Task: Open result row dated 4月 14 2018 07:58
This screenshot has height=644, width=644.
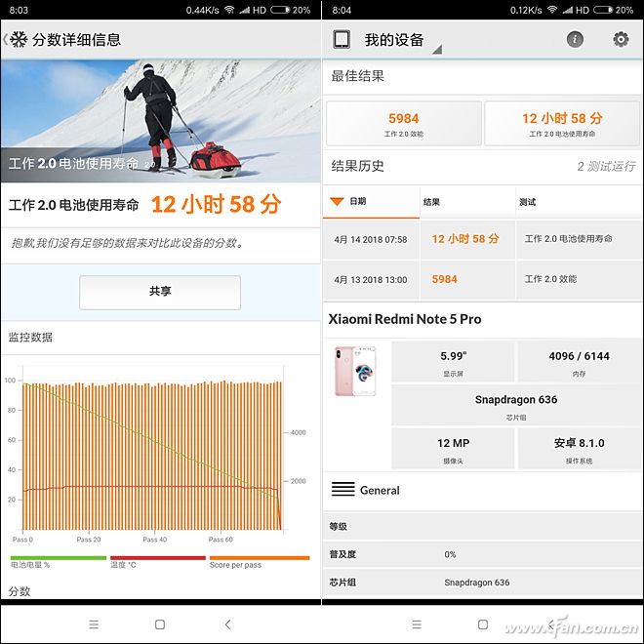Action: (x=482, y=239)
